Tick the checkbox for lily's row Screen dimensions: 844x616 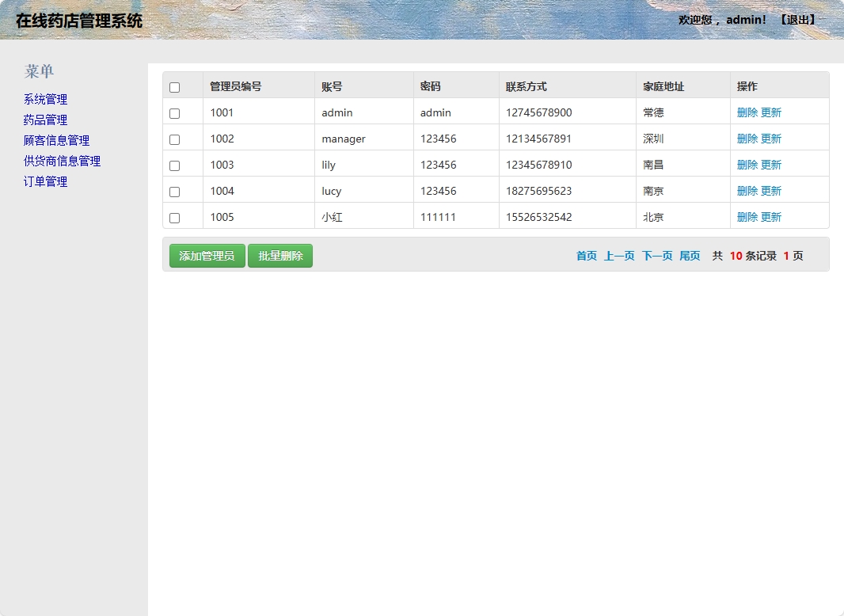point(175,165)
